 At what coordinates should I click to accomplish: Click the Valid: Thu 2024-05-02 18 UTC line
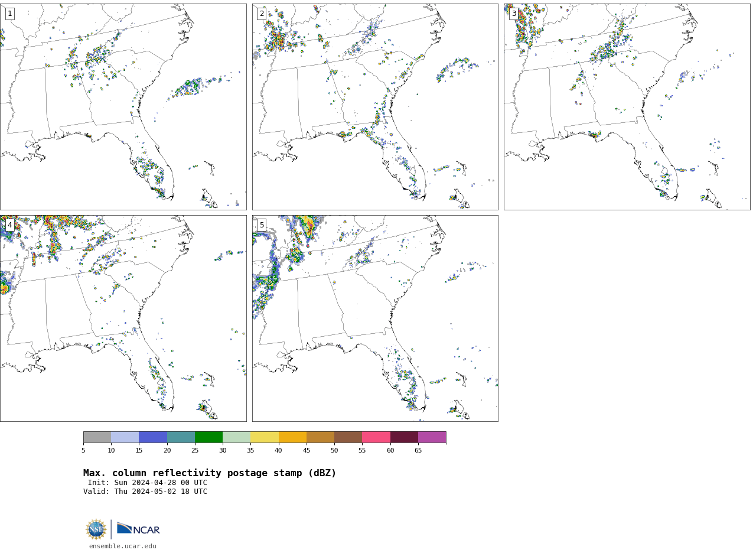pyautogui.click(x=145, y=492)
